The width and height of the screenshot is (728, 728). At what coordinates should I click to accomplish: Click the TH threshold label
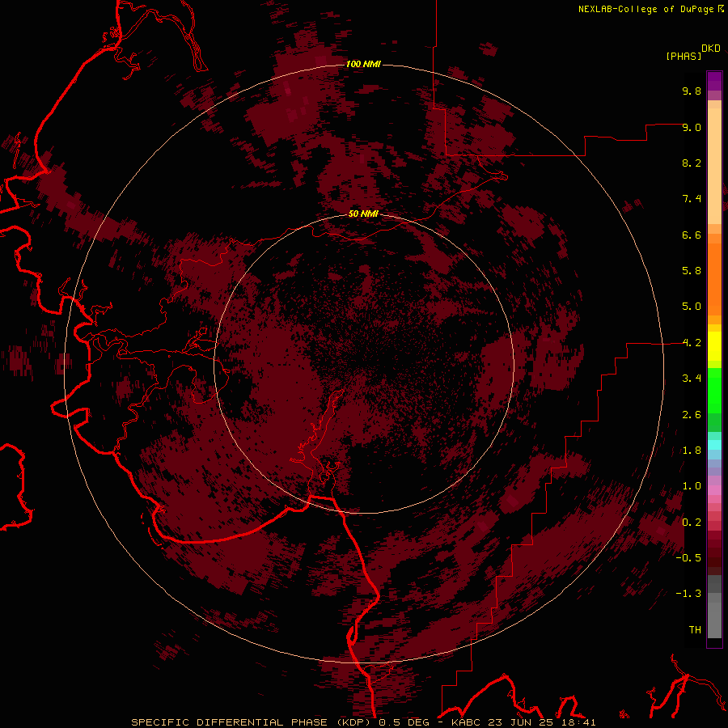click(695, 630)
